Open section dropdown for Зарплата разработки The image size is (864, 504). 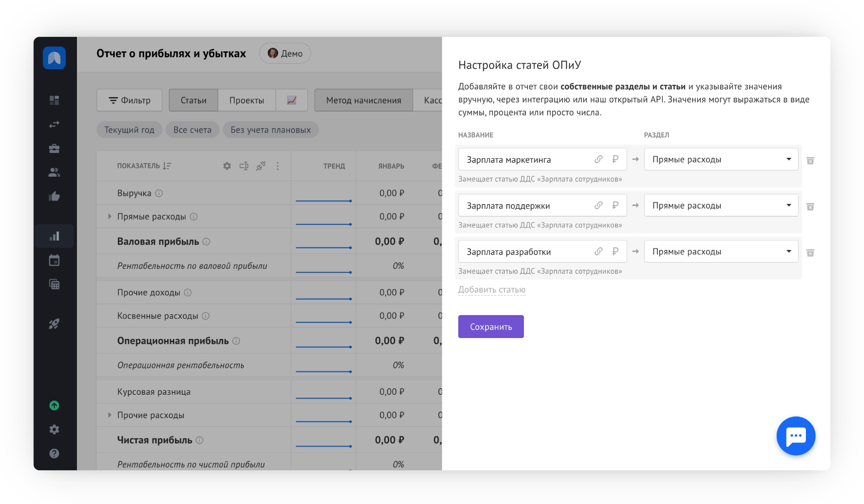(x=721, y=251)
